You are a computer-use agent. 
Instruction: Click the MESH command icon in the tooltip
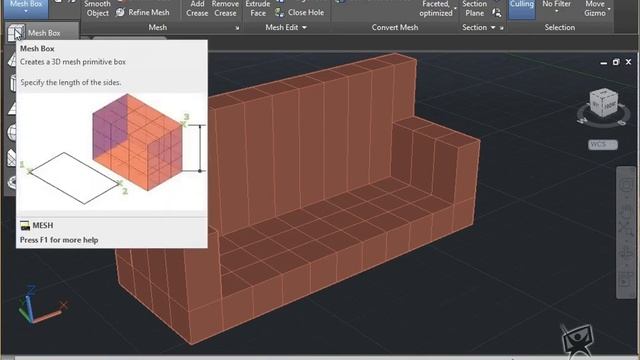tap(25, 226)
